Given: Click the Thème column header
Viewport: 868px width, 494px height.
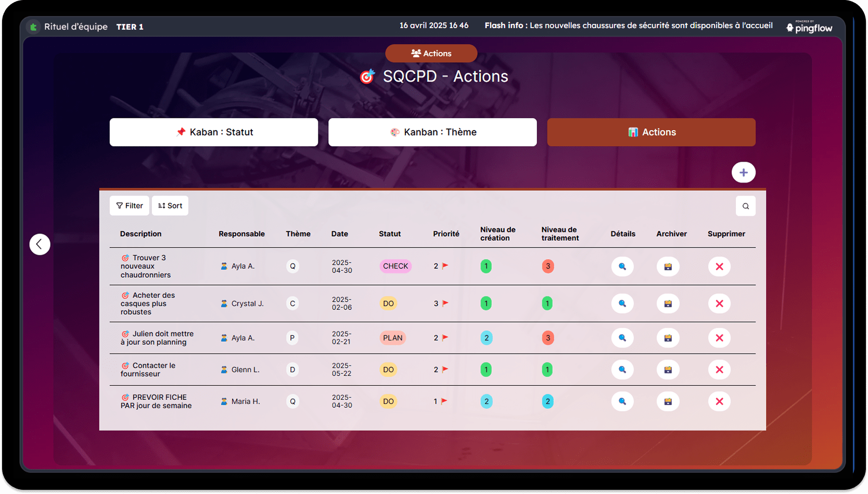Looking at the screenshot, I should coord(298,234).
